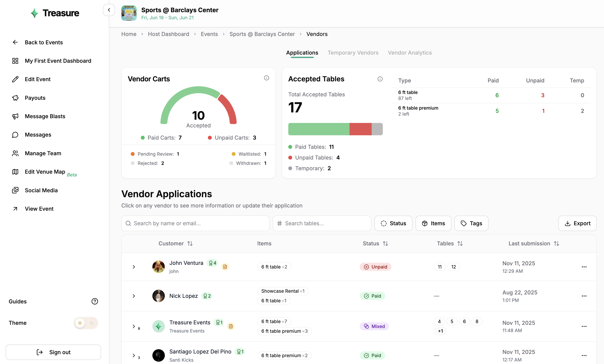Screen dimensions: 604x364
Task: Click the Accepted Tables info icon
Action: [x=380, y=79]
